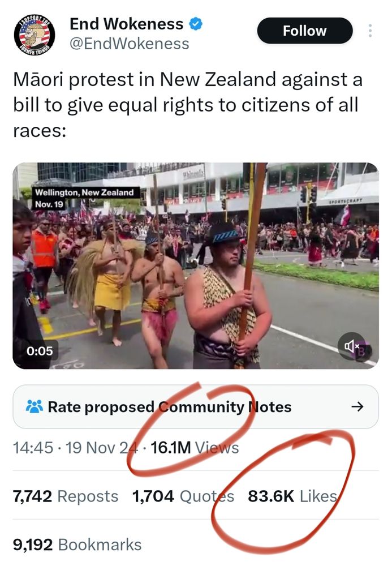The width and height of the screenshot is (392, 566).
Task: Open Rate proposed Community Notes arrow
Action: click(x=357, y=407)
